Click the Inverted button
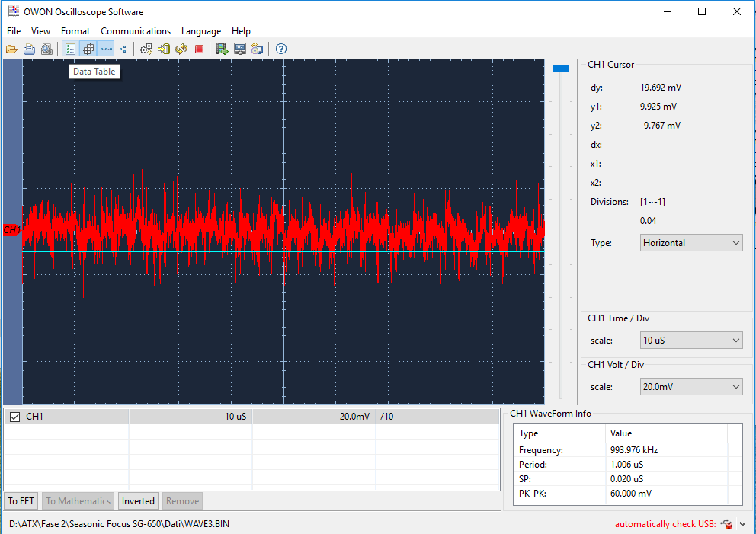 click(138, 501)
